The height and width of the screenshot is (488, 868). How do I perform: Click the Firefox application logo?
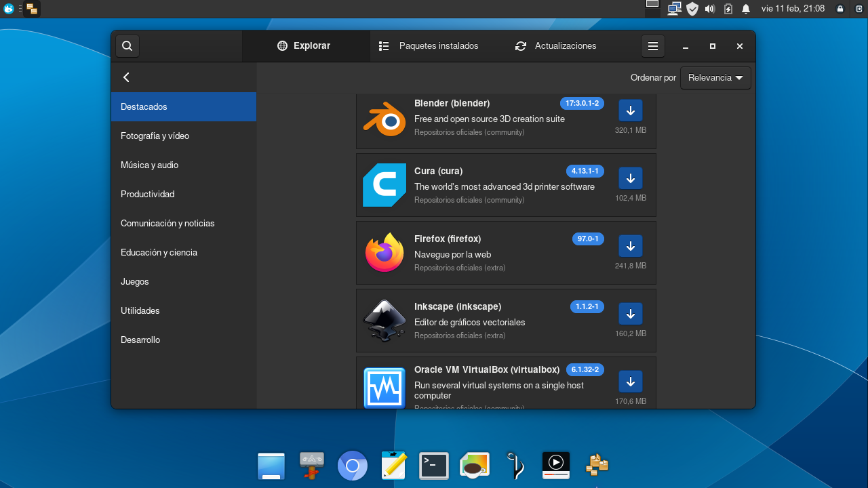click(384, 253)
